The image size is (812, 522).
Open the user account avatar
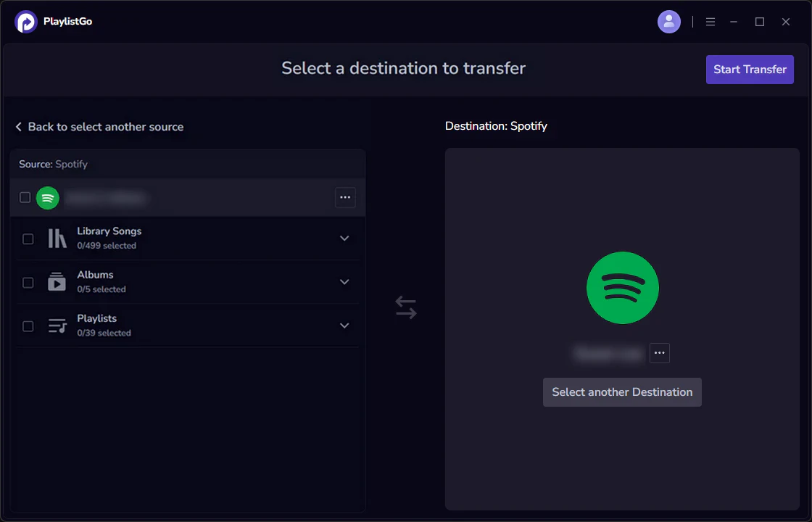pos(668,22)
